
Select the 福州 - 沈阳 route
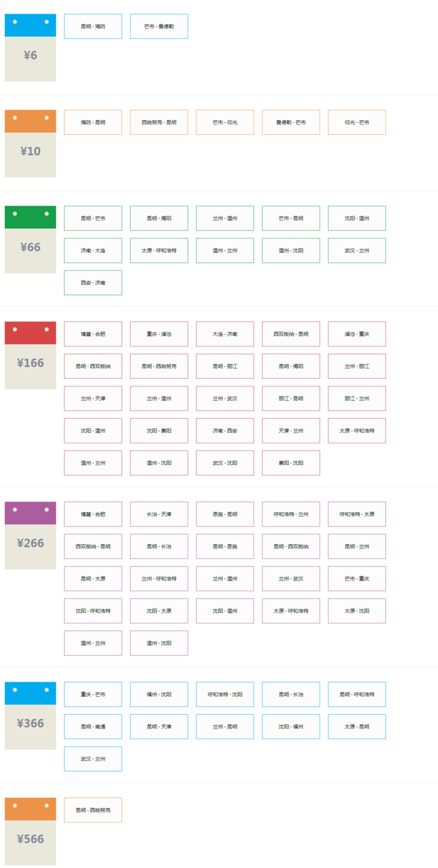click(159, 694)
